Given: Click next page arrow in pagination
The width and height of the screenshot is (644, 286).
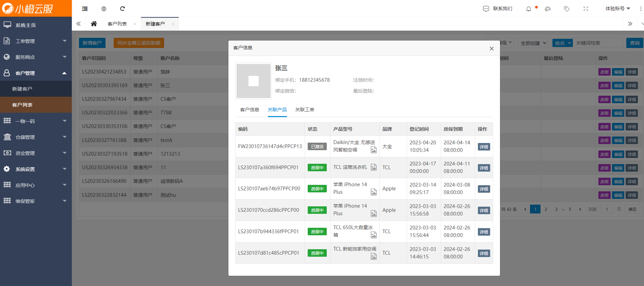Looking at the screenshot, I should click(x=580, y=209).
